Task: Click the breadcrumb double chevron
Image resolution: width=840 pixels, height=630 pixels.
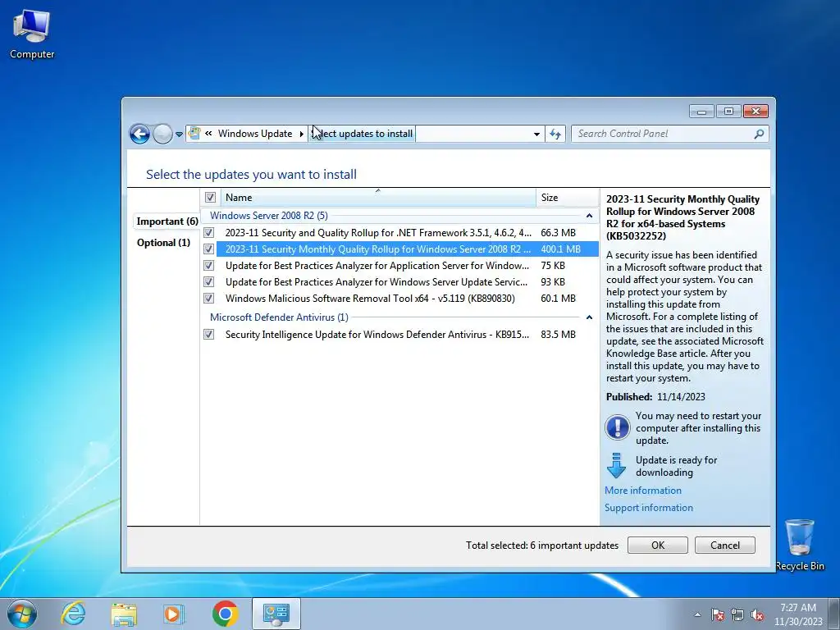Action: pos(208,134)
